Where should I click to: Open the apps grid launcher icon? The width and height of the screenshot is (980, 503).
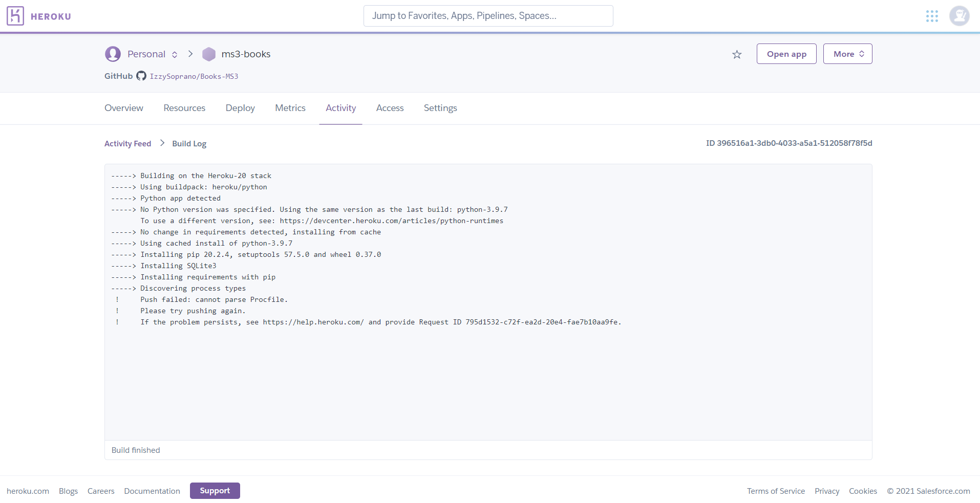click(x=932, y=16)
